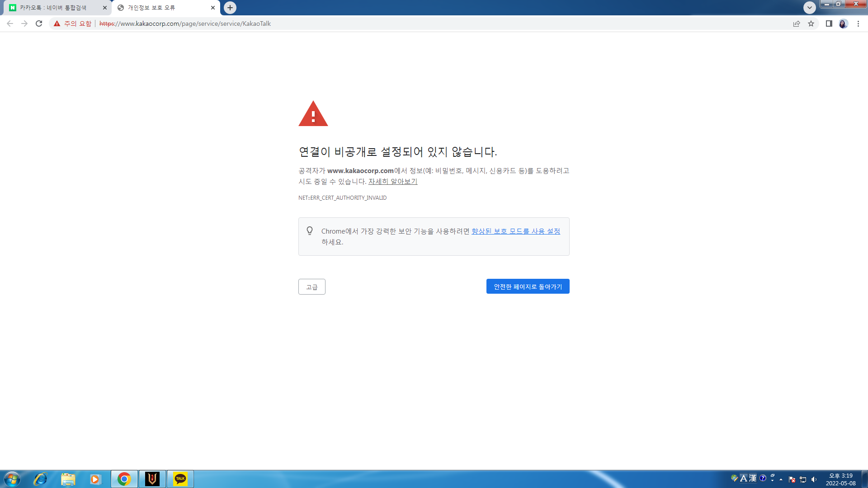Image resolution: width=868 pixels, height=488 pixels.
Task: Click the 주의 요함 security label
Action: [x=78, y=23]
